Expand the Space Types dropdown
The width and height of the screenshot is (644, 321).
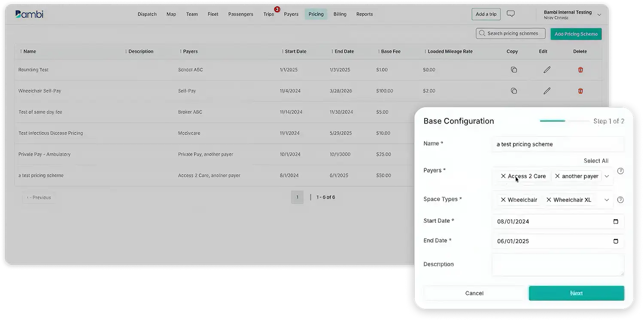pyautogui.click(x=607, y=200)
